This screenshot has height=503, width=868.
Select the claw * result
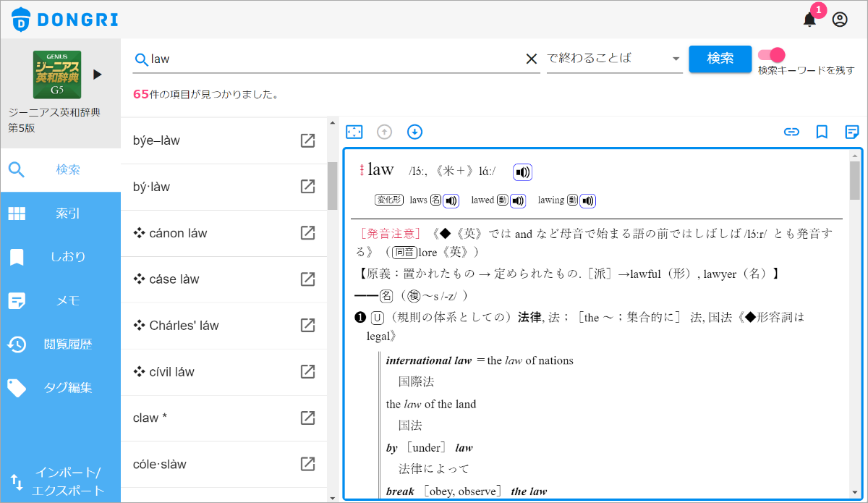click(x=224, y=418)
